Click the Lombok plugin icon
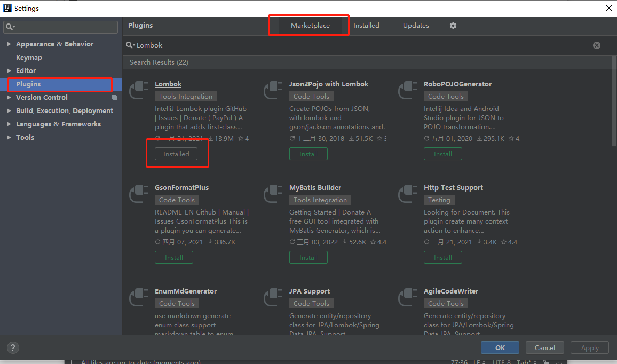The image size is (617, 364). coord(139,90)
